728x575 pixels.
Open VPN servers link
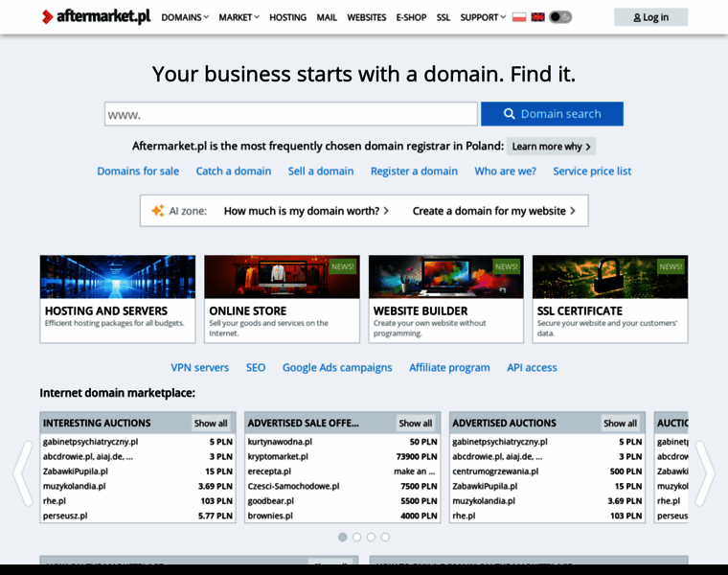pyautogui.click(x=199, y=367)
